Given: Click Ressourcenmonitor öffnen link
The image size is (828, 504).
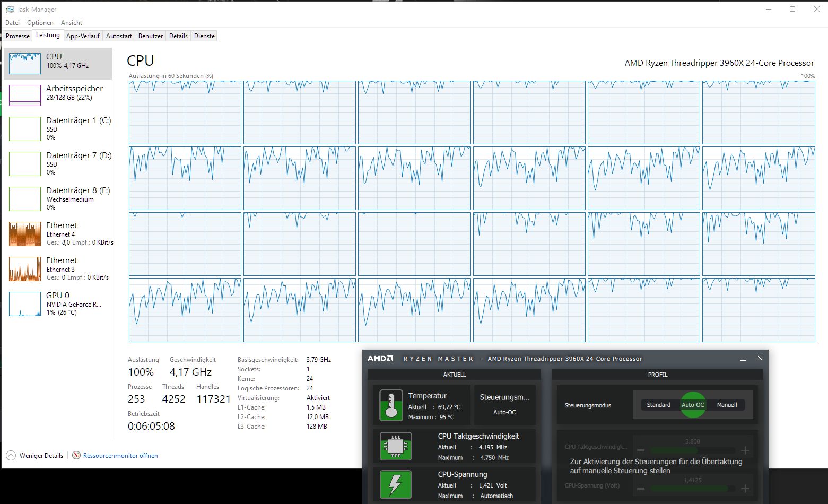Looking at the screenshot, I should click(120, 456).
